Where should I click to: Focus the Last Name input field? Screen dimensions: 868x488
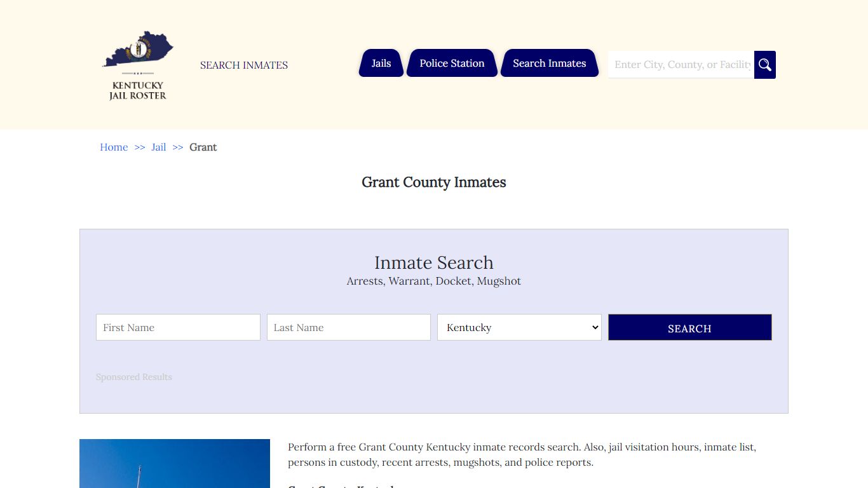point(349,327)
